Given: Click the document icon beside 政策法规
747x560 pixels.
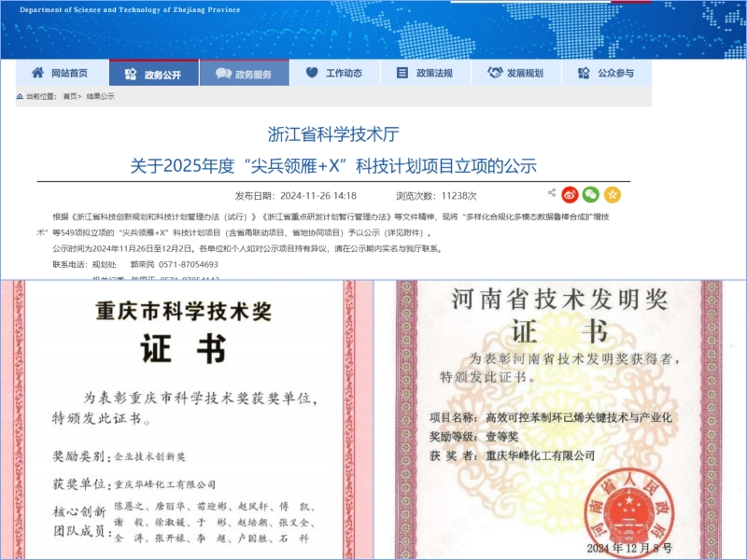Looking at the screenshot, I should coord(402,73).
